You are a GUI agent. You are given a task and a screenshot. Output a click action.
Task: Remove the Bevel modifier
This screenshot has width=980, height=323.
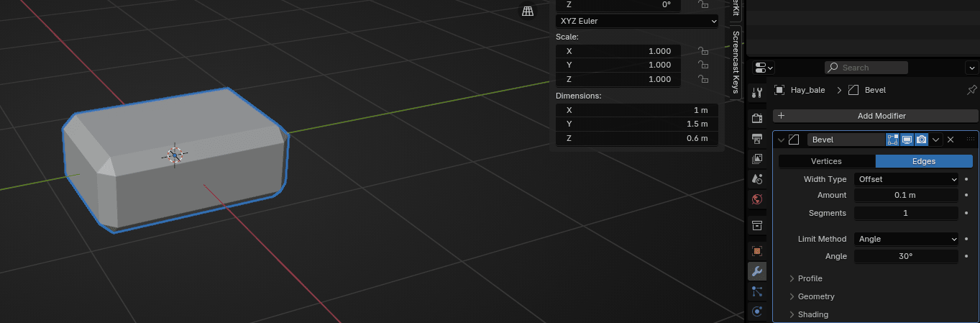(951, 140)
